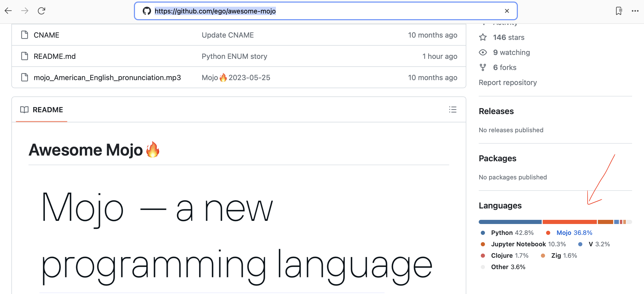Click the Mojo 36.8% language link
Screen dimensions: 644x294
point(574,233)
